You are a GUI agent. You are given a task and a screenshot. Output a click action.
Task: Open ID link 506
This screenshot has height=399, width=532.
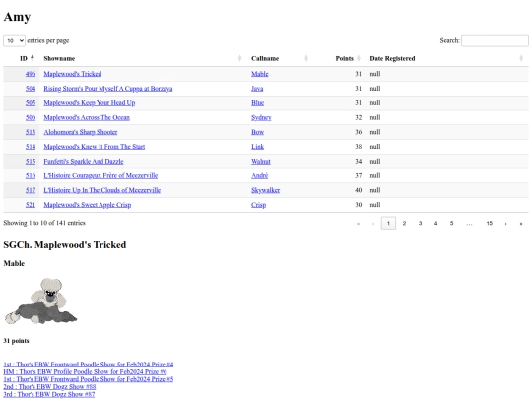[31, 118]
